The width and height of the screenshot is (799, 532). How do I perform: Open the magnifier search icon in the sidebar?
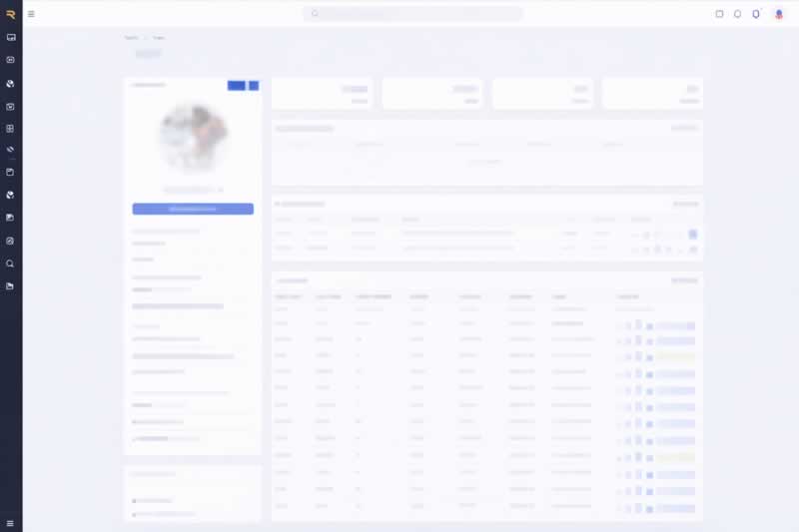[x=10, y=264]
